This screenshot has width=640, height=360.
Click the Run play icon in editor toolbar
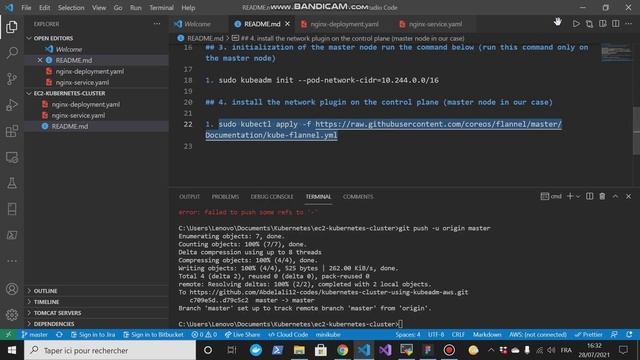[576, 24]
